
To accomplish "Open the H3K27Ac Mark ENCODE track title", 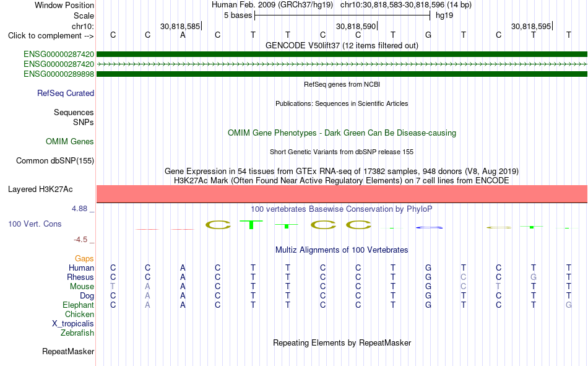I will click(x=342, y=181).
